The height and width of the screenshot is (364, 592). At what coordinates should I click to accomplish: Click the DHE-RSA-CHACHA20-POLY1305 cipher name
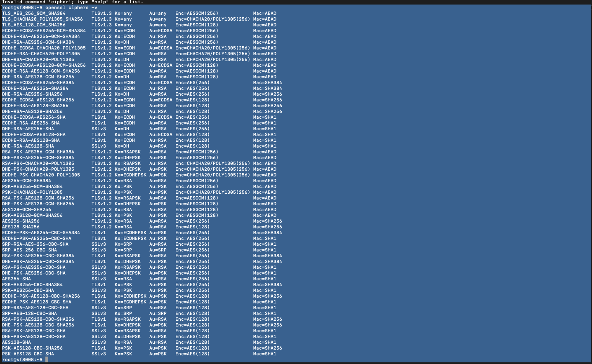38,59
